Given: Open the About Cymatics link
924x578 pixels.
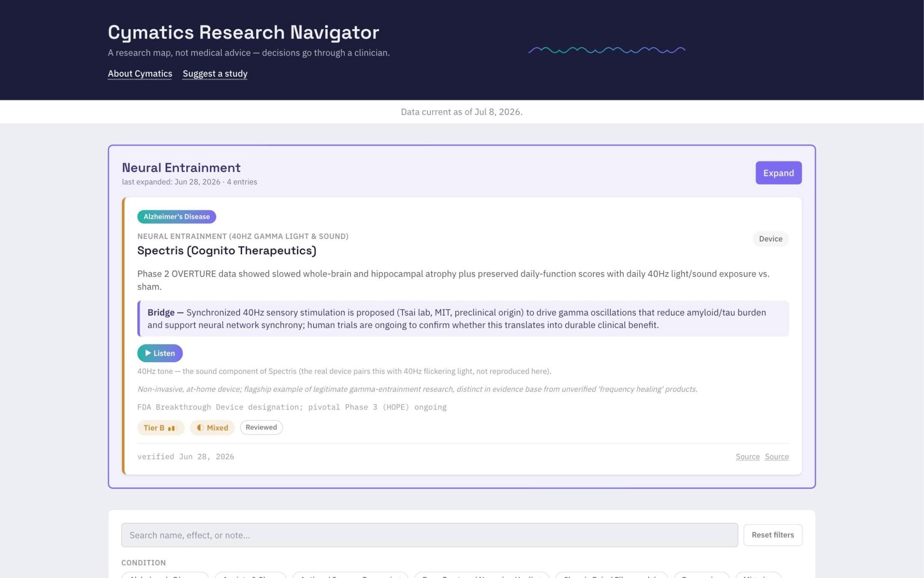Looking at the screenshot, I should point(140,74).
